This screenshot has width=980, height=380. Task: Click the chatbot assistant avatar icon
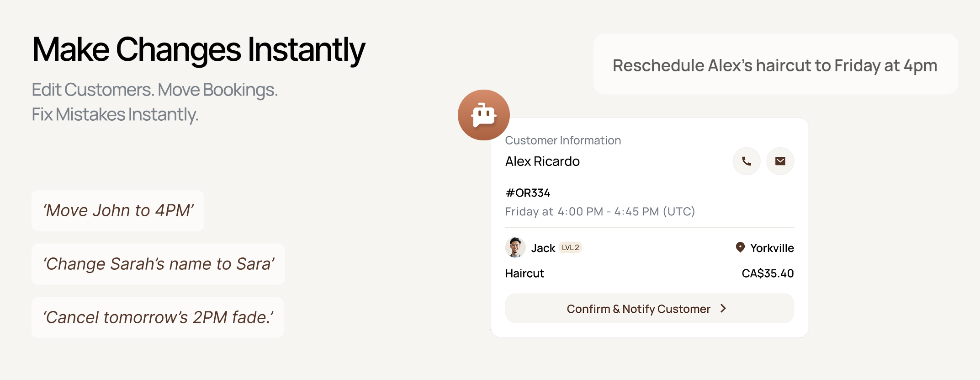coord(483,115)
